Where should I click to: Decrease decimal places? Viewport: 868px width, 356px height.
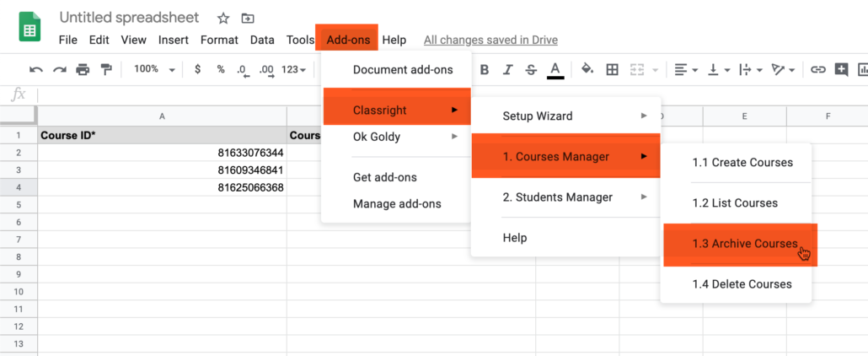(243, 70)
